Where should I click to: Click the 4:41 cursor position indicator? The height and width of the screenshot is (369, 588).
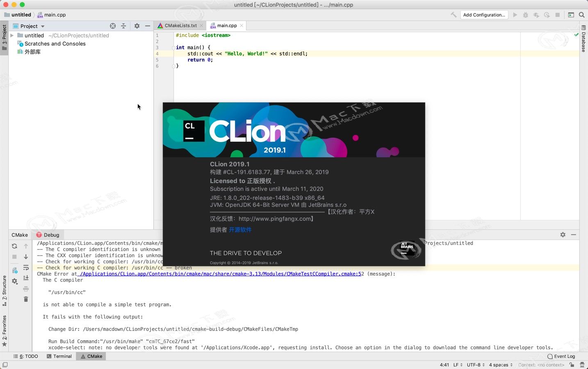pyautogui.click(x=444, y=365)
